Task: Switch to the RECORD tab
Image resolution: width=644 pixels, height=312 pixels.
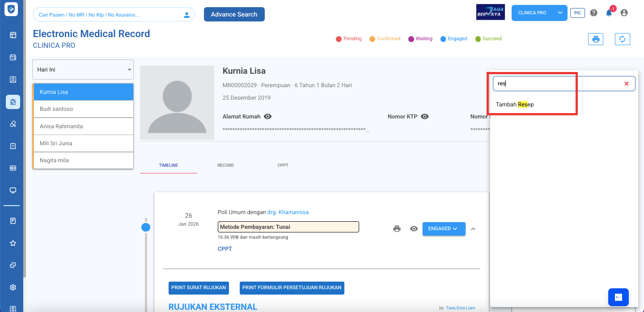Action: [225, 165]
